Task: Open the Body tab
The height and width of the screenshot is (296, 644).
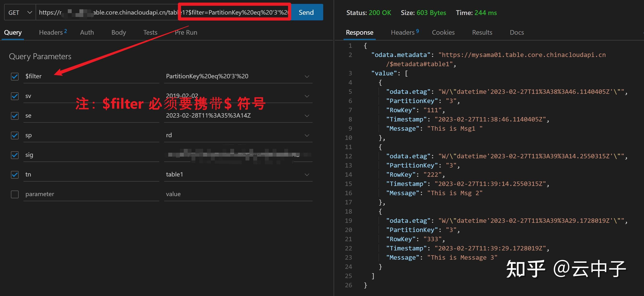Action: pos(118,32)
